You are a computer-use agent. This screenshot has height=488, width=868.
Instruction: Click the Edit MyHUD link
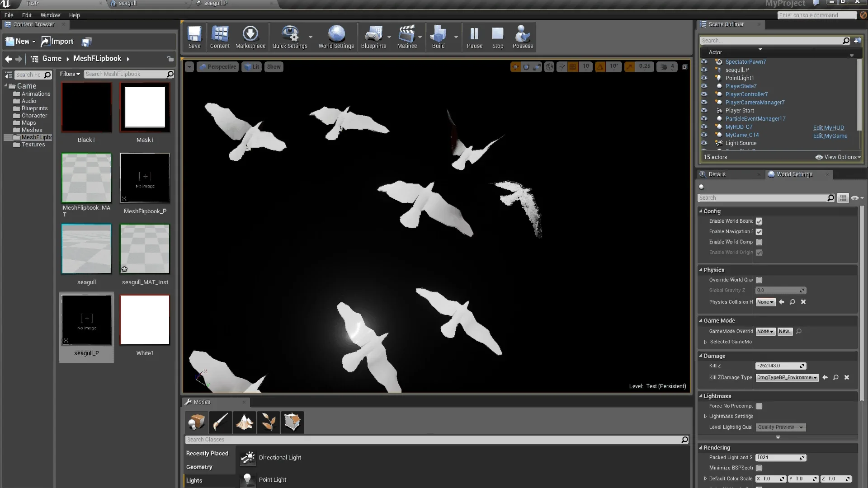[x=829, y=127]
